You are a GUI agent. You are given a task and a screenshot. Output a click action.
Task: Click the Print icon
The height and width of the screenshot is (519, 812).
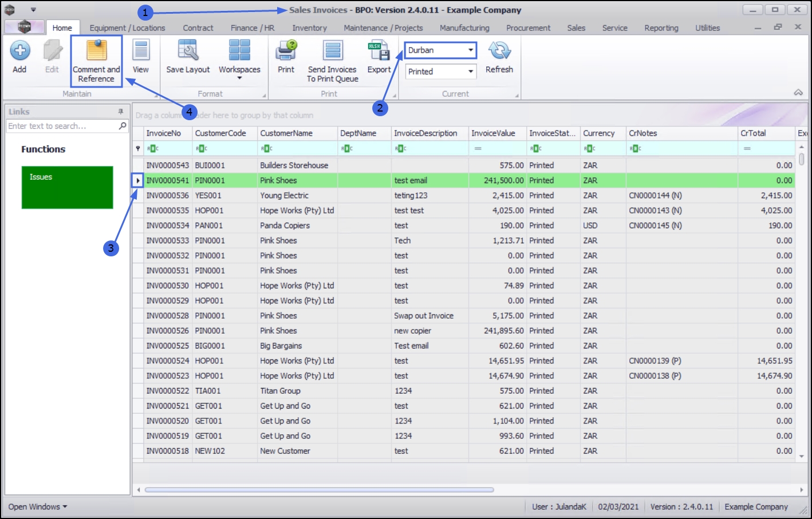point(286,57)
